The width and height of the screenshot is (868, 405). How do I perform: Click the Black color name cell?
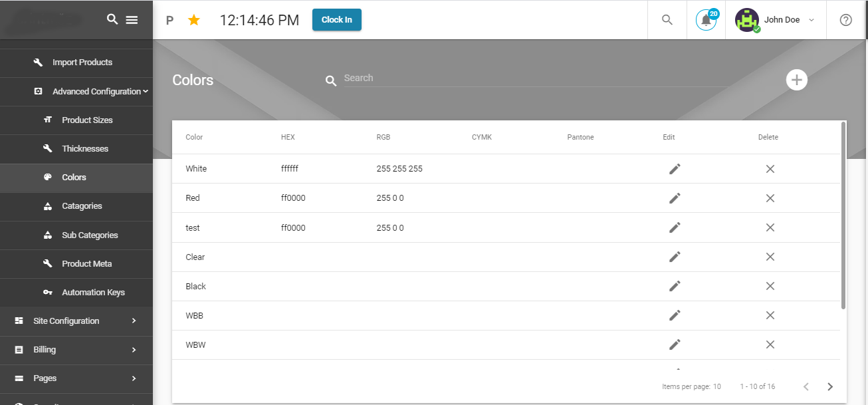pos(196,287)
